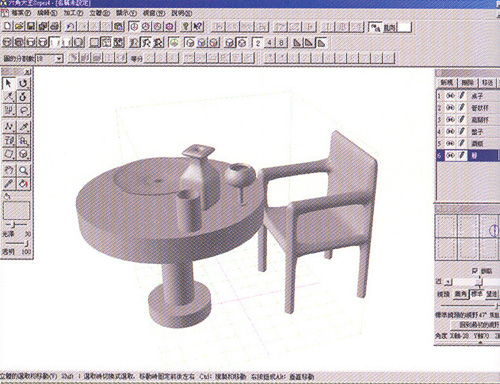Select the hand pan tool
The image size is (500, 384).
point(9,171)
